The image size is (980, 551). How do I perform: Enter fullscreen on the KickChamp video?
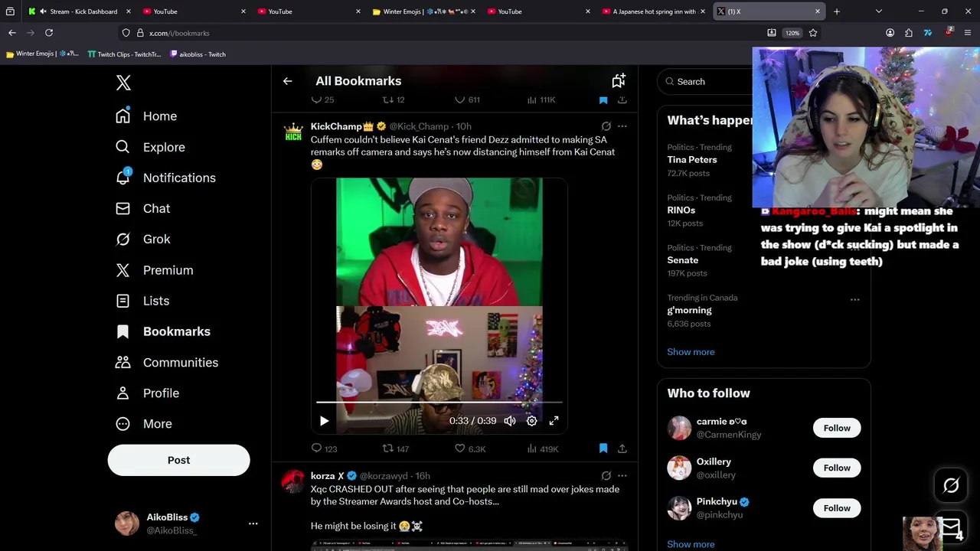[554, 421]
